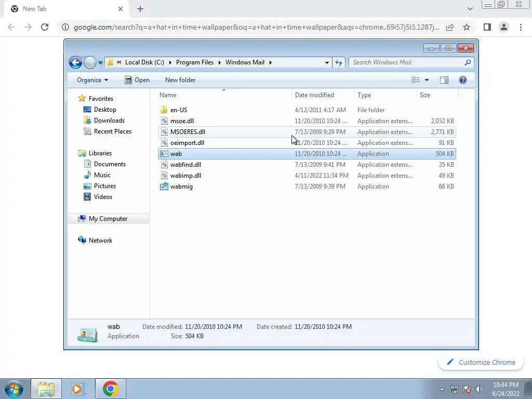Select Libraries in navigation pane
The image size is (532, 399).
100,153
